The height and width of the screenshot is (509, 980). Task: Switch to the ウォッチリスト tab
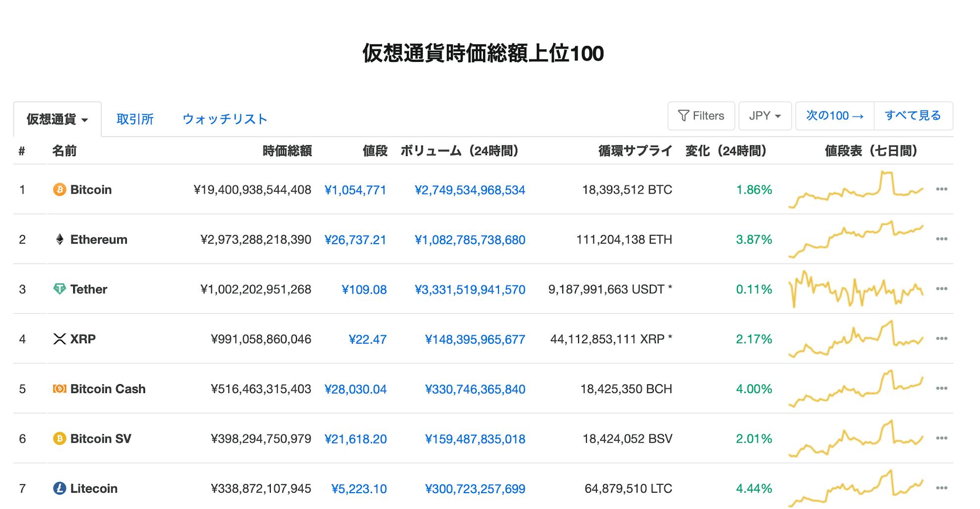coord(225,119)
